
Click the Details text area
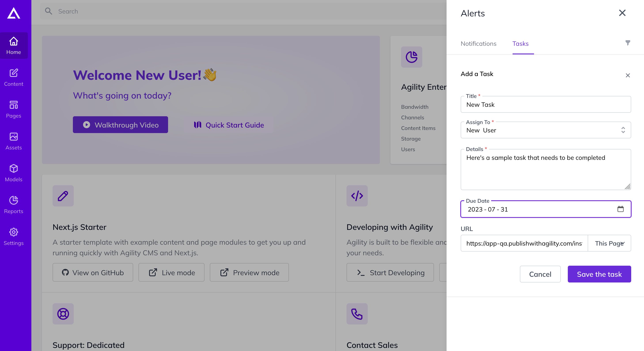(x=546, y=170)
